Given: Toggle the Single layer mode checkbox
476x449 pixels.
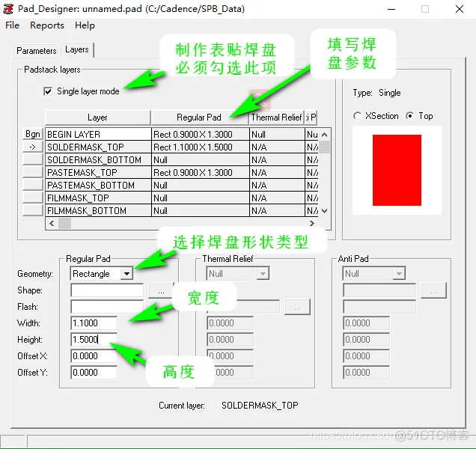Looking at the screenshot, I should pyautogui.click(x=48, y=91).
